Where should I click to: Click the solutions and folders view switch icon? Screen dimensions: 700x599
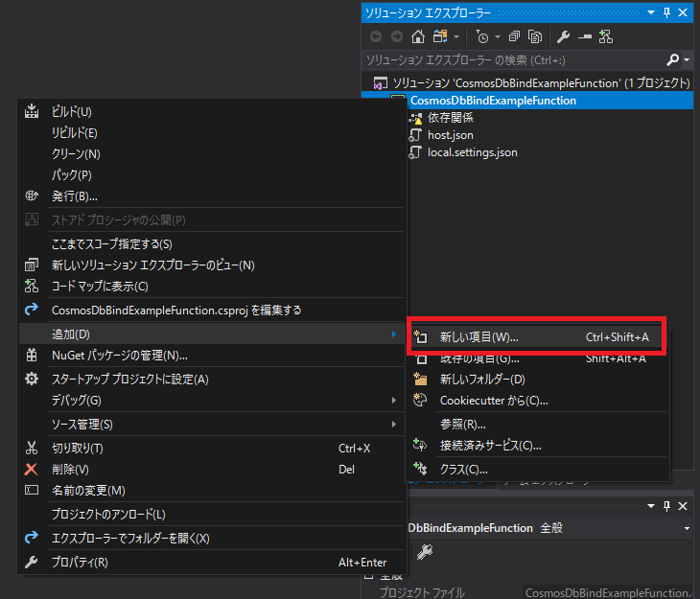point(440,36)
